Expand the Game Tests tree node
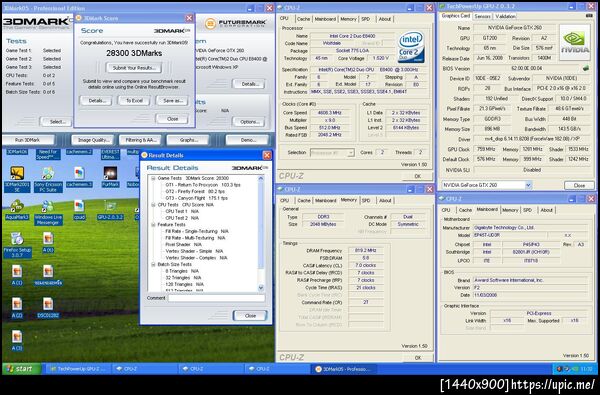600x395 pixels. [153, 178]
